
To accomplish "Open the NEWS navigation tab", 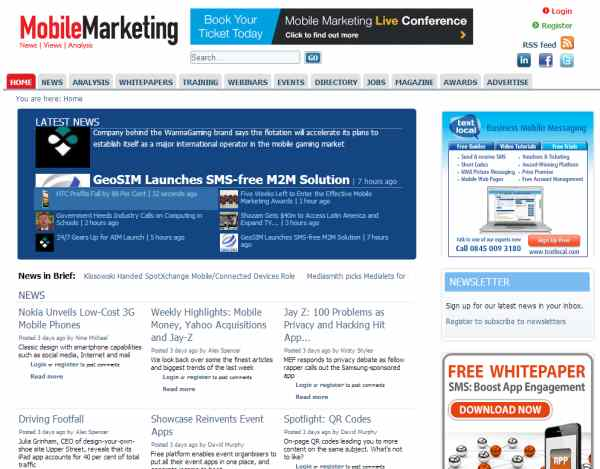I will click(52, 82).
